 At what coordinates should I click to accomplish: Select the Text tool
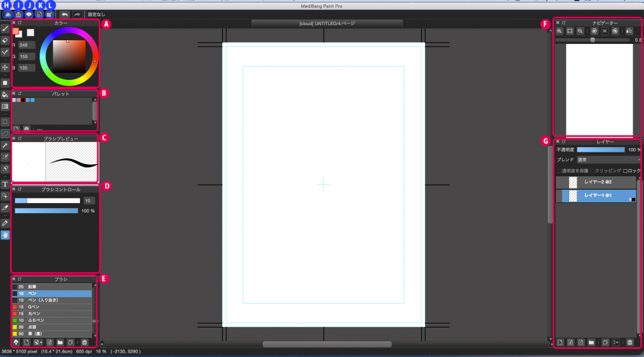pos(5,184)
